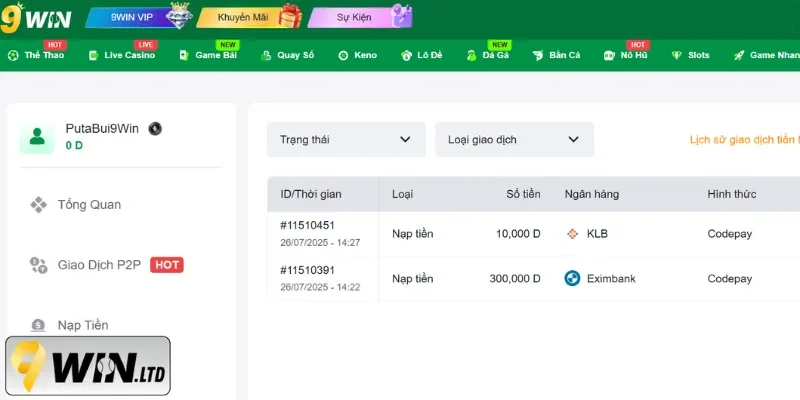800x400 pixels.
Task: Click the diamond crown on 9WIN VIP banner
Action: tap(180, 16)
